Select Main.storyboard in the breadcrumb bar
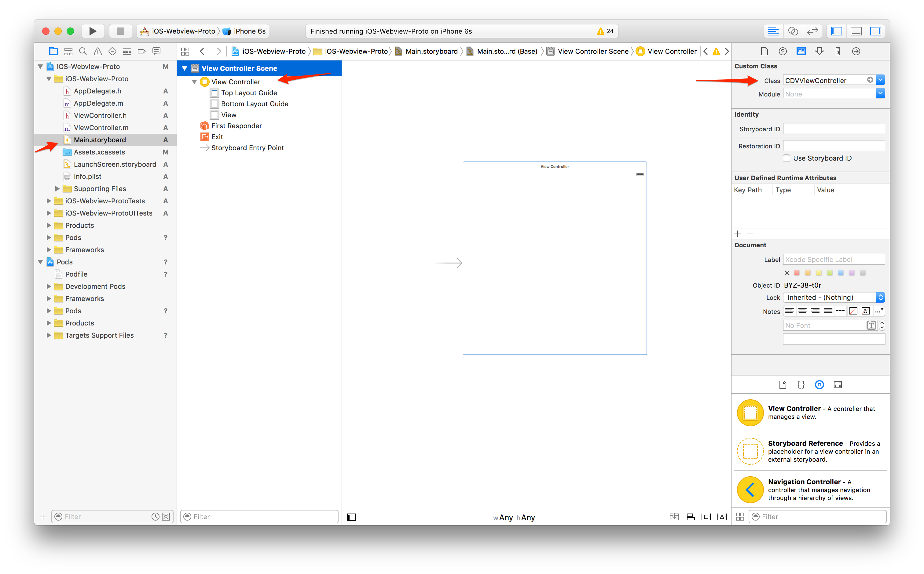 [x=431, y=51]
